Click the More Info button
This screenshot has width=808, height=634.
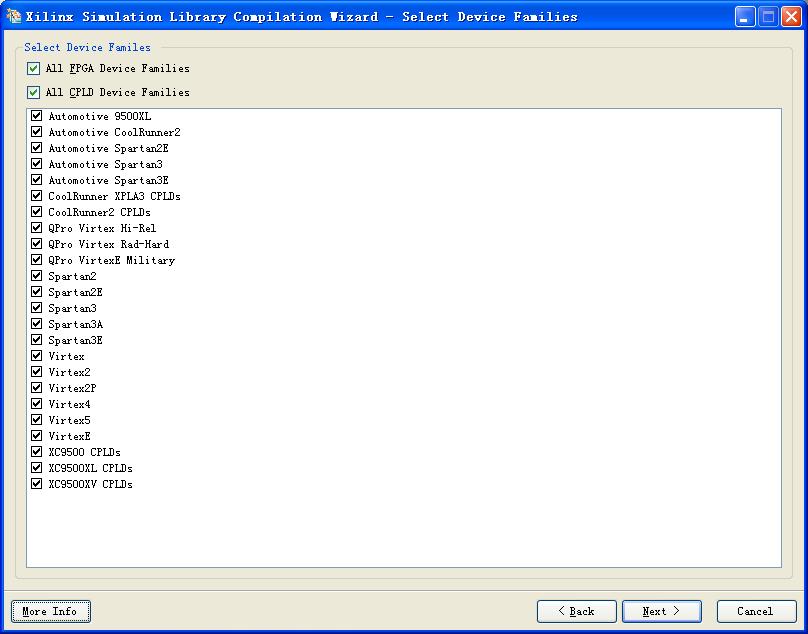coord(51,611)
